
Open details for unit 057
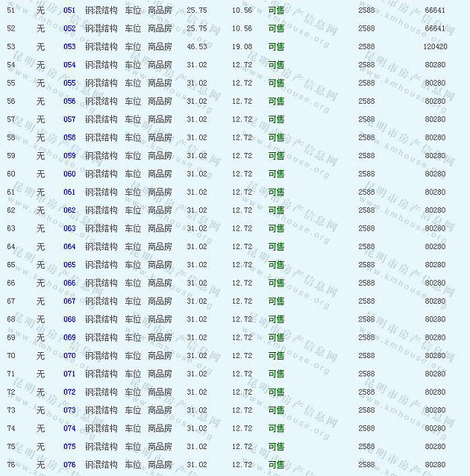(69, 119)
